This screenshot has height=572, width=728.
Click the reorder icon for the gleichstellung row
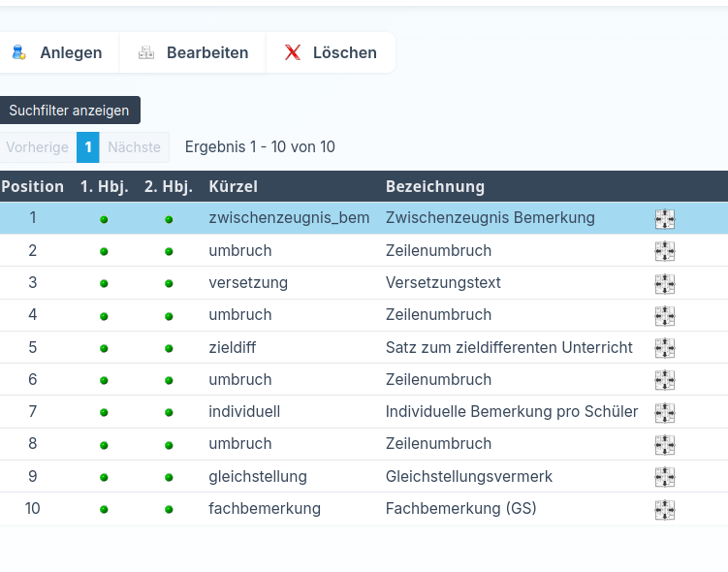(664, 477)
